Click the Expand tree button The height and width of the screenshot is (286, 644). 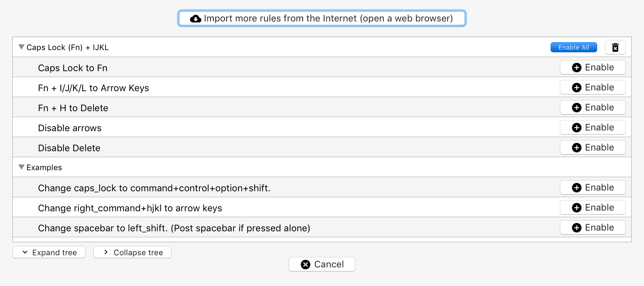49,252
